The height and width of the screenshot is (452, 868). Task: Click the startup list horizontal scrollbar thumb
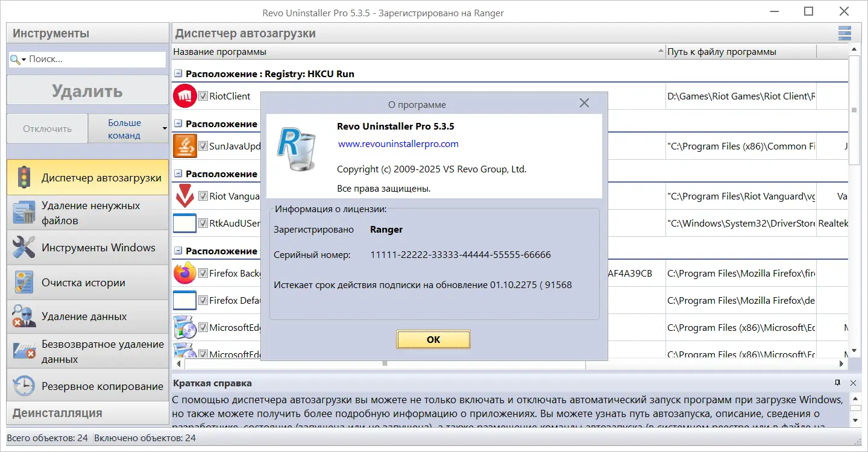385,364
